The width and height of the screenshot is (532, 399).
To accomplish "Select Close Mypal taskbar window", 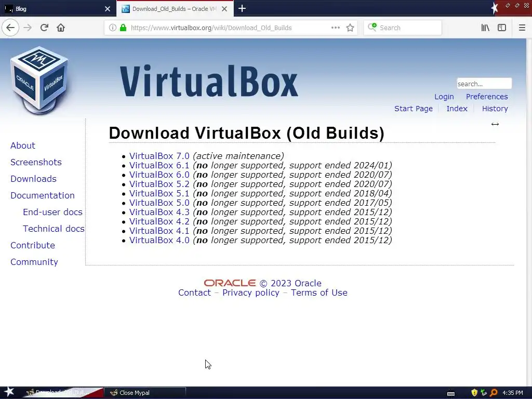I will 145,393.
